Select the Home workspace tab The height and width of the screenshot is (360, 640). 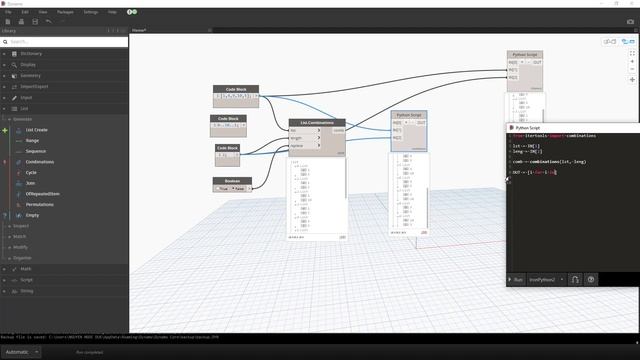coord(139,30)
